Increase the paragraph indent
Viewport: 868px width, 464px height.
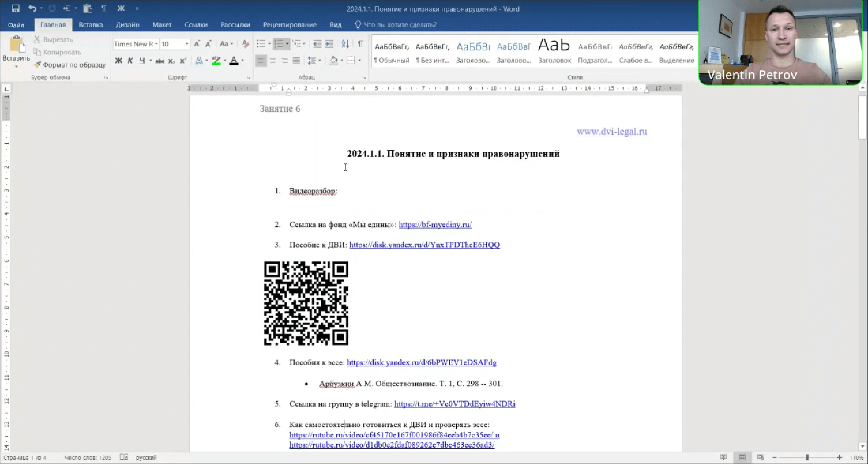329,44
